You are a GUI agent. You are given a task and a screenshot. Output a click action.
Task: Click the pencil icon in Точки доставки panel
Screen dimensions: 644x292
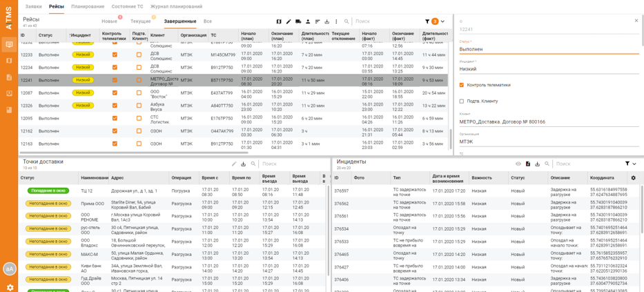(234, 164)
